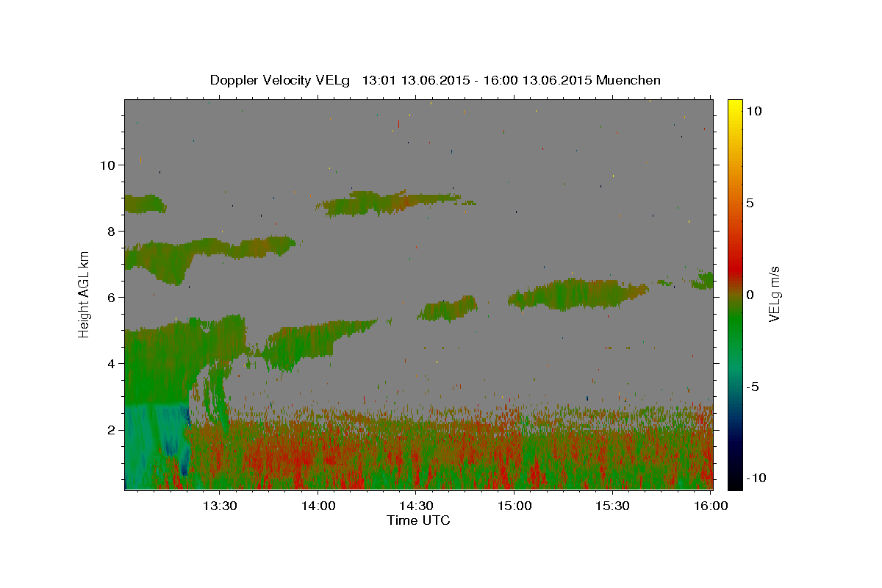Click the plot title "Doppler Velocity VELg"
The width and height of the screenshot is (882, 588).
[x=281, y=80]
